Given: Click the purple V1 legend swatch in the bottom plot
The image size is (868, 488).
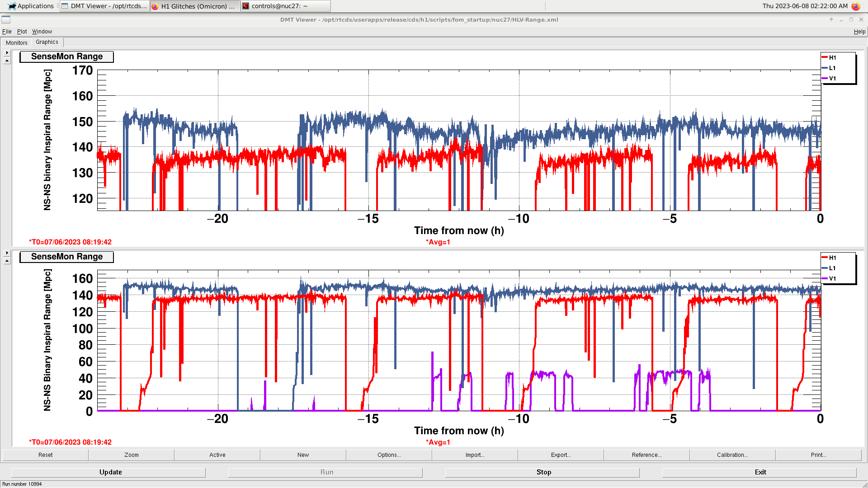Looking at the screenshot, I should 825,278.
